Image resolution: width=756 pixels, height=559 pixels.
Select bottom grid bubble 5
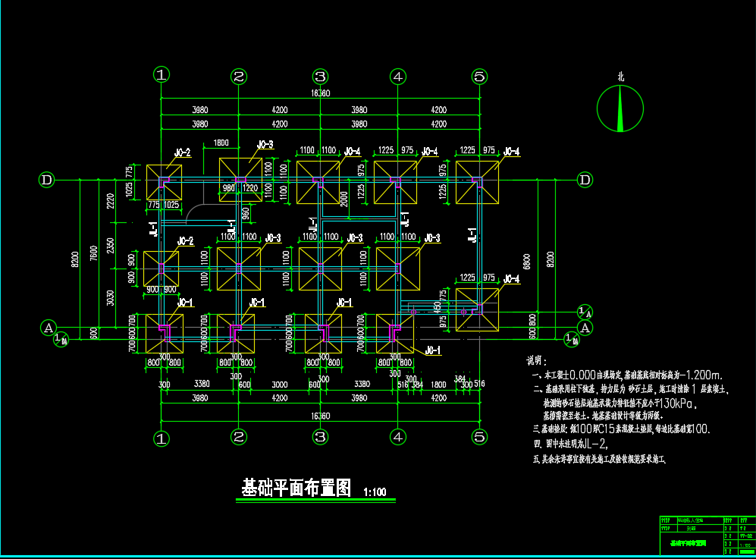pos(479,437)
